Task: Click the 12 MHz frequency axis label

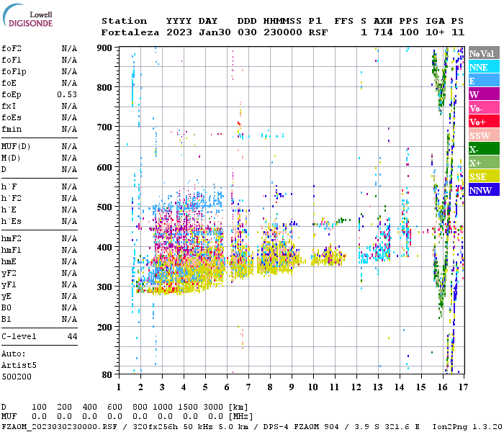Action: [356, 387]
